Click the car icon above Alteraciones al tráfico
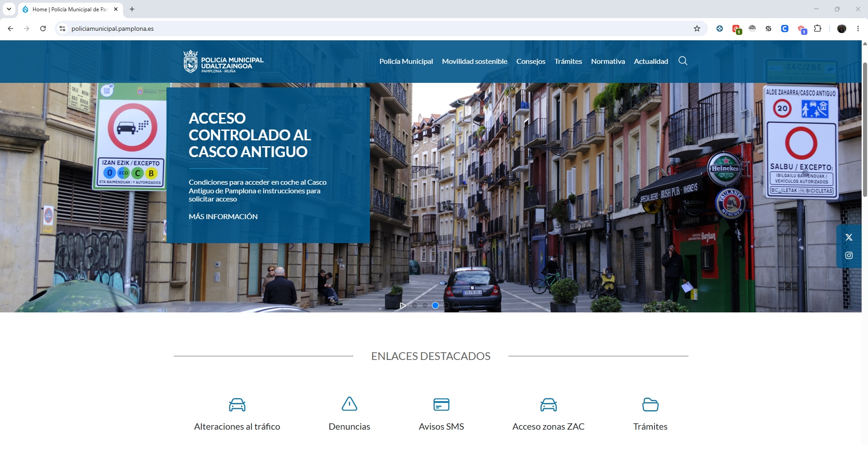Image resolution: width=868 pixels, height=460 pixels. pyautogui.click(x=237, y=404)
